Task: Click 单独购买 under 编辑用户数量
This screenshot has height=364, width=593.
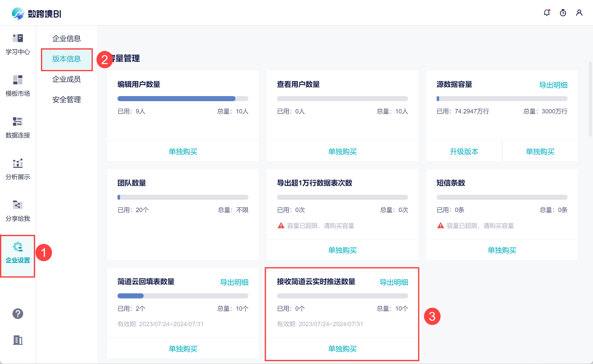Action: (183, 151)
